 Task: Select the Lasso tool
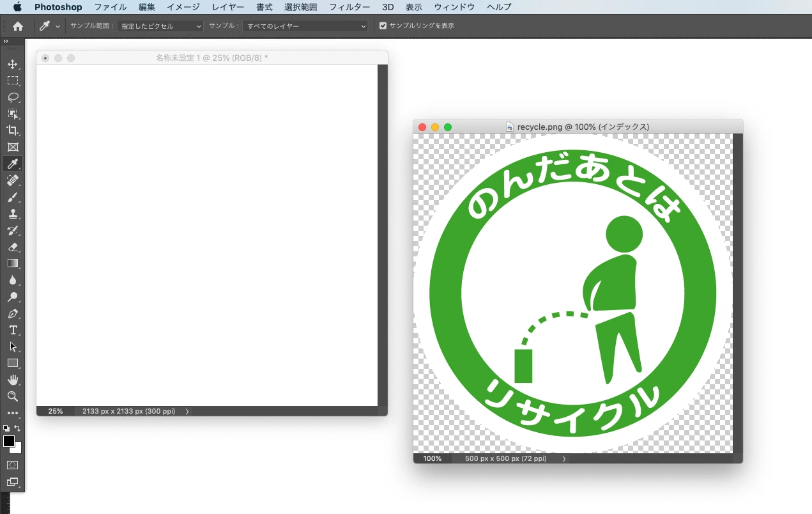(13, 98)
